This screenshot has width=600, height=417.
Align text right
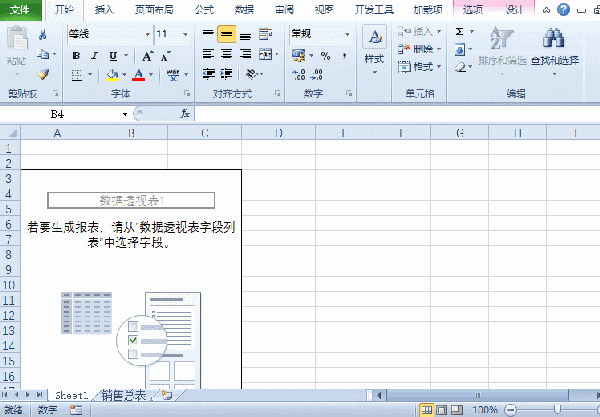click(245, 54)
